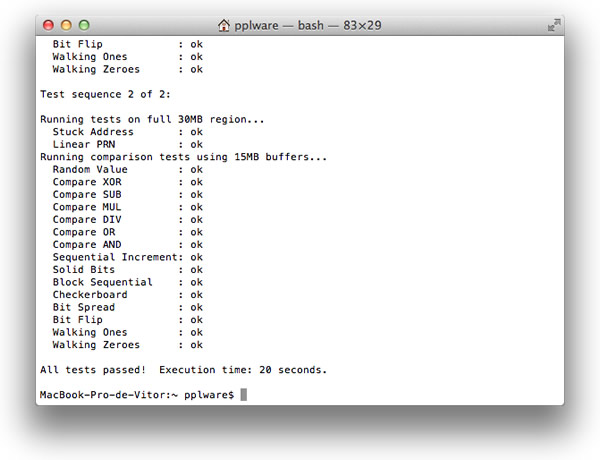Click 'Bit Flip' label directly below Bit Spread
The width and height of the screenshot is (600, 460).
click(78, 320)
